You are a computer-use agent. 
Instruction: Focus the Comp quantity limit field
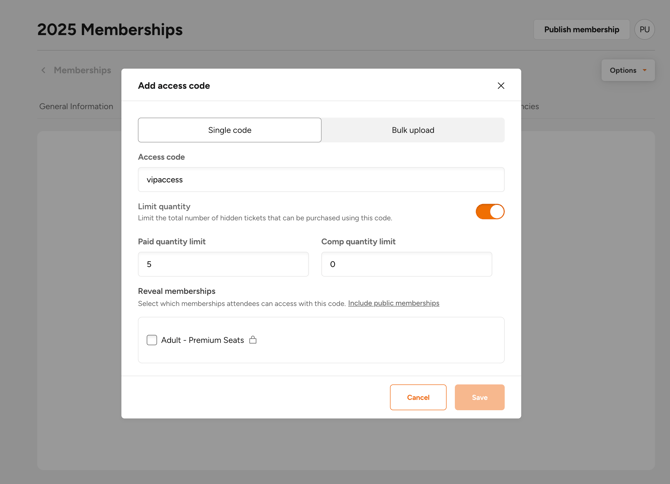[406, 264]
